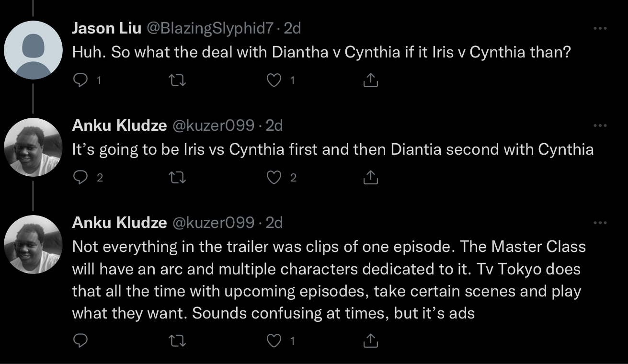Open more options on Jason Liu's tweet
The width and height of the screenshot is (628, 364).
(x=600, y=29)
